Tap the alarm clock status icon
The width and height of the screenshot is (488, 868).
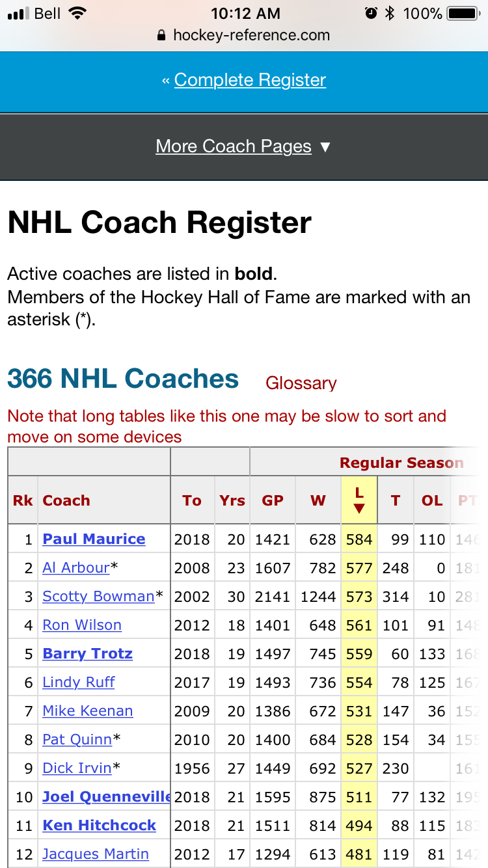[x=371, y=13]
